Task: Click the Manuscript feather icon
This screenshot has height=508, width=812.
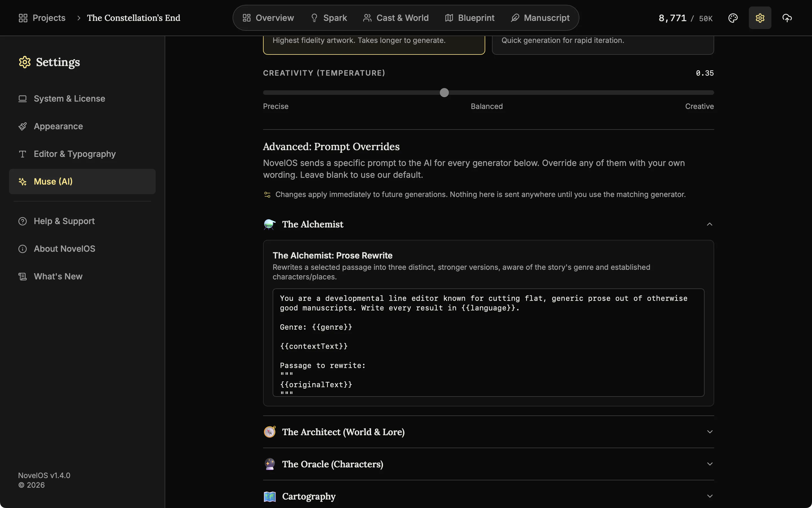Action: pos(515,18)
